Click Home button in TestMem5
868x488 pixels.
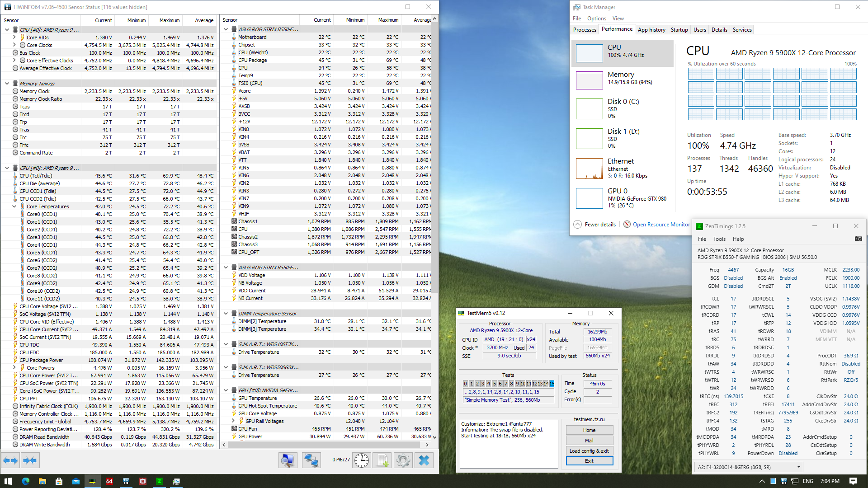click(x=589, y=430)
